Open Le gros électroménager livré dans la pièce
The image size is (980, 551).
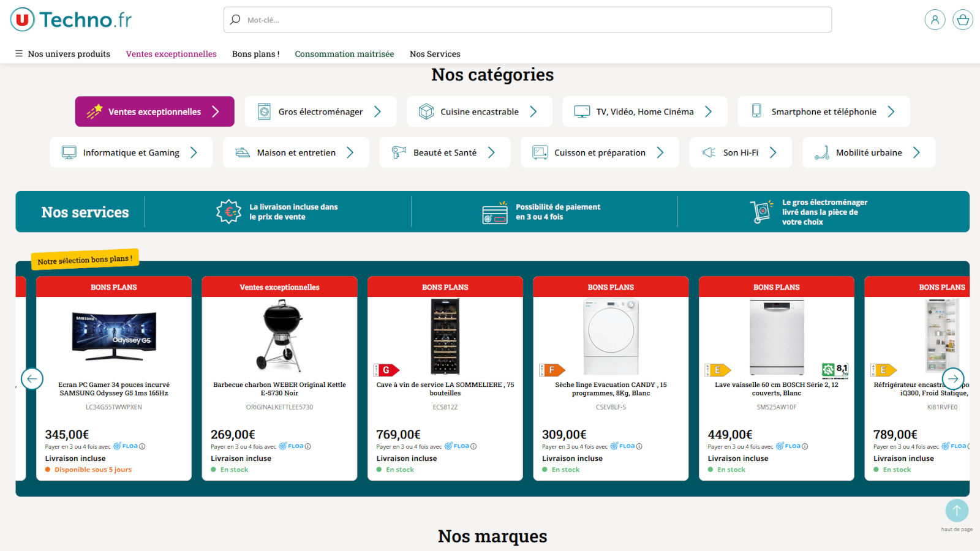pyautogui.click(x=824, y=212)
